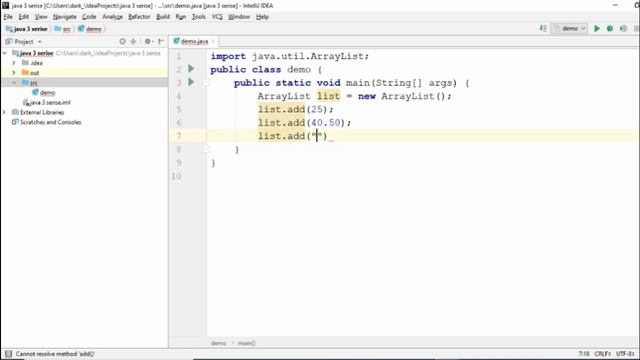The image size is (640, 360).
Task: Select demo class in project tree
Action: 47,93
